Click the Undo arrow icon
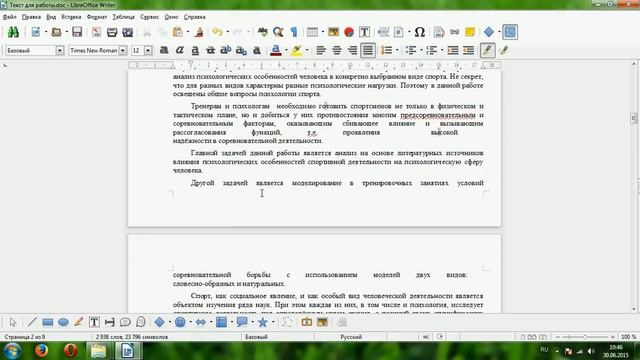The image size is (640, 360). tap(217, 32)
